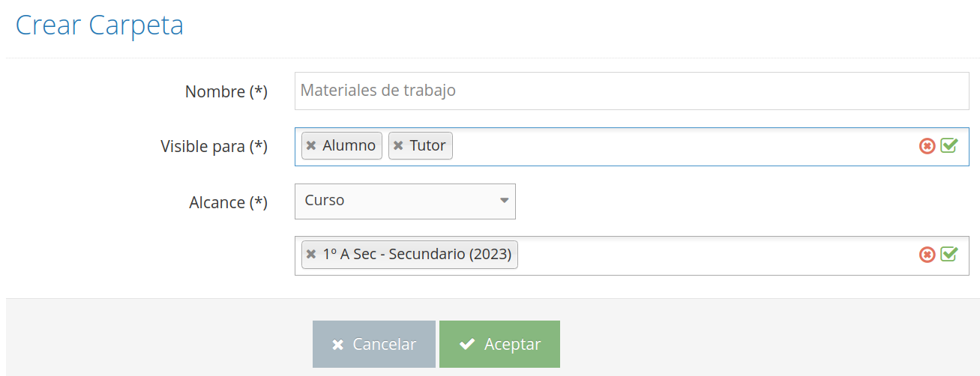Select the Alumno tag label
The width and height of the screenshot is (980, 376).
click(349, 145)
